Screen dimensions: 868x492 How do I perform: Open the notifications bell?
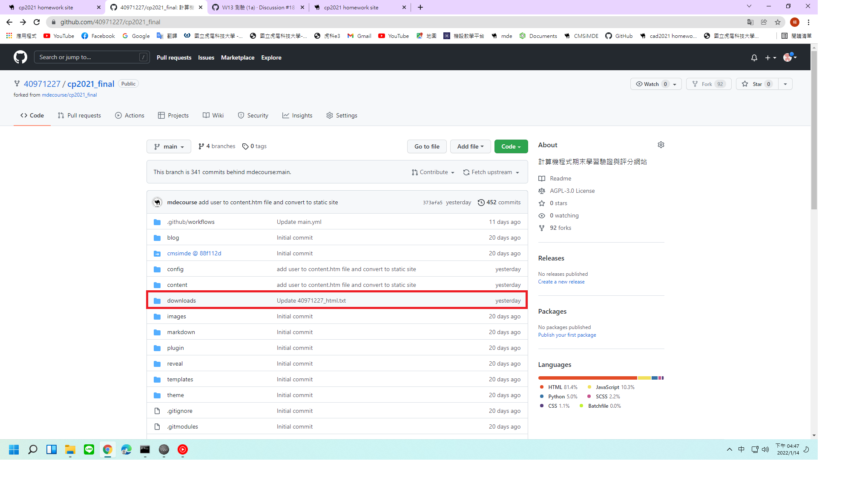[x=754, y=57]
